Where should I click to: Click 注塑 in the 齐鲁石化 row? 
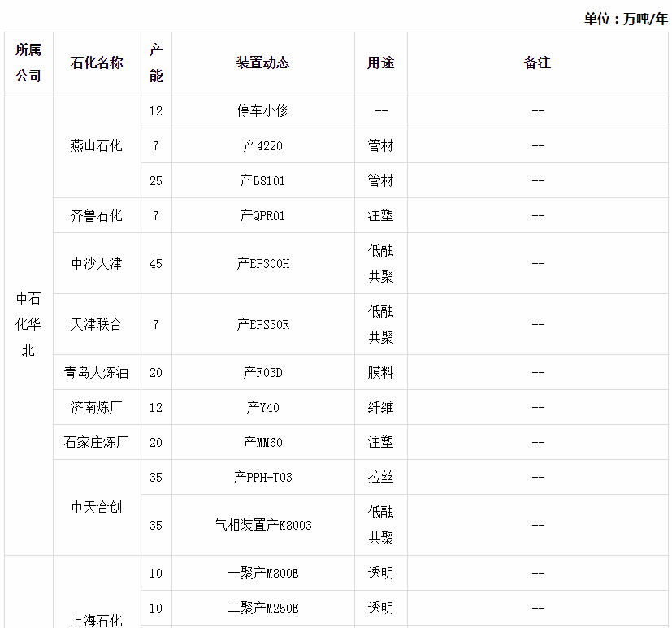tap(380, 215)
